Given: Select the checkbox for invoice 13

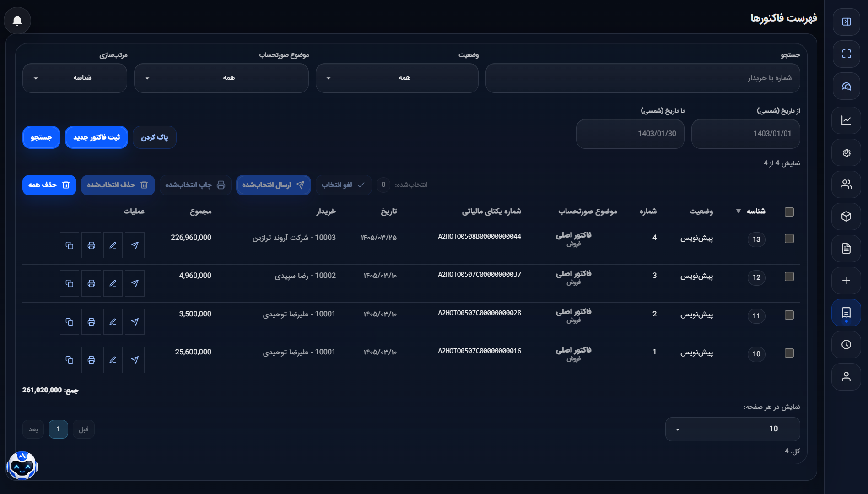Looking at the screenshot, I should [789, 239].
